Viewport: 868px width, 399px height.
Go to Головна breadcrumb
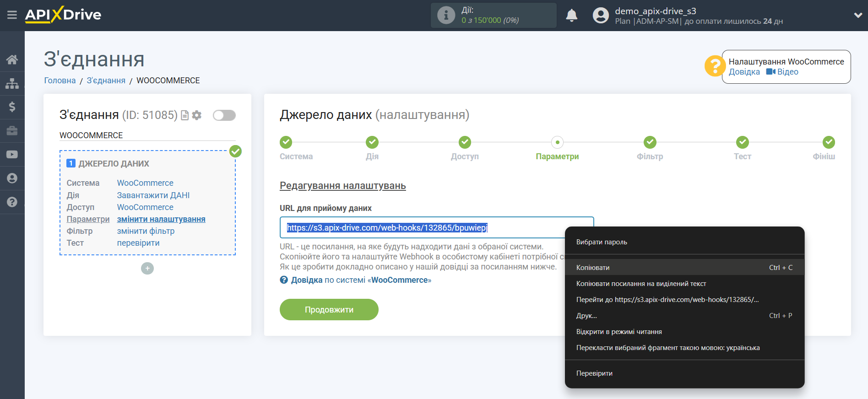(x=60, y=81)
